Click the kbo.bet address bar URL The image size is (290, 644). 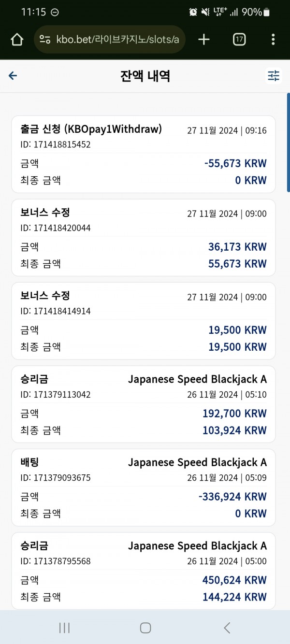pyautogui.click(x=117, y=40)
